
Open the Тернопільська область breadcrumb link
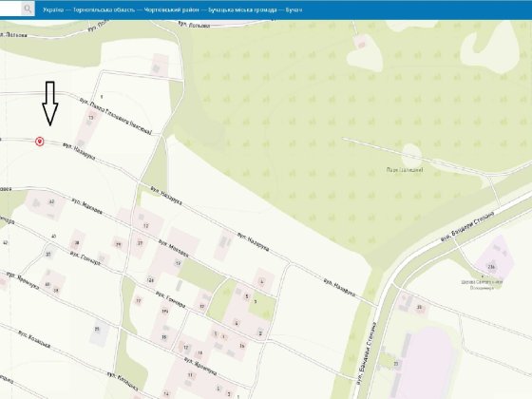coord(104,9)
